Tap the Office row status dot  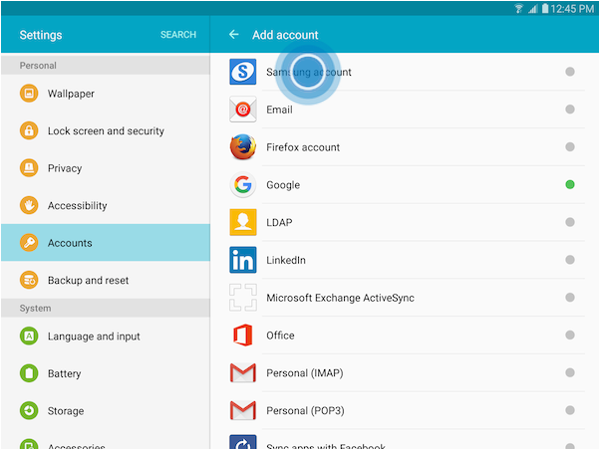pos(570,335)
